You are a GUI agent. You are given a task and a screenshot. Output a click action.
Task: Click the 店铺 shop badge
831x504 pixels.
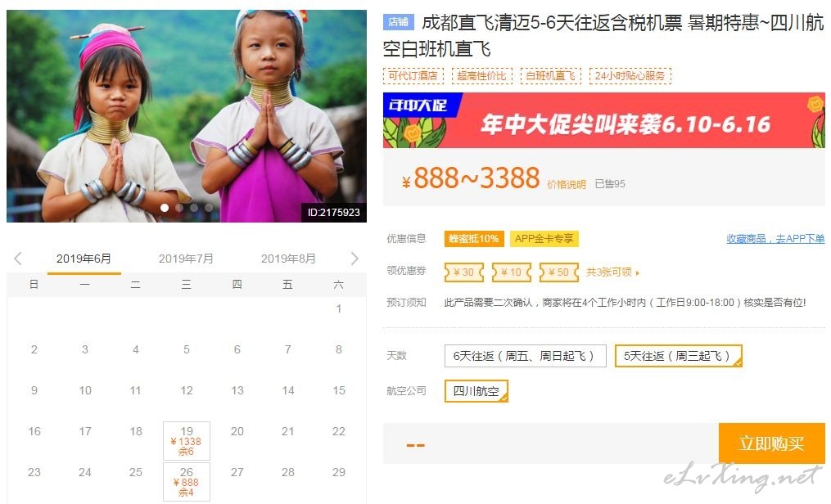point(398,22)
